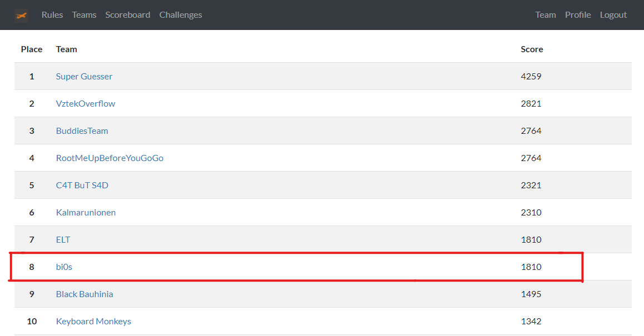Open the Kalmarunionen team page
644x336 pixels.
86,213
